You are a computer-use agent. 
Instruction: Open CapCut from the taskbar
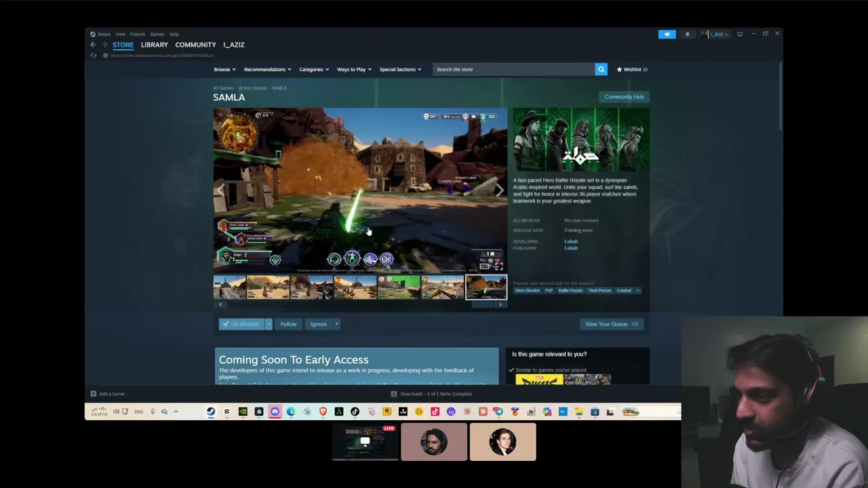[x=226, y=411]
